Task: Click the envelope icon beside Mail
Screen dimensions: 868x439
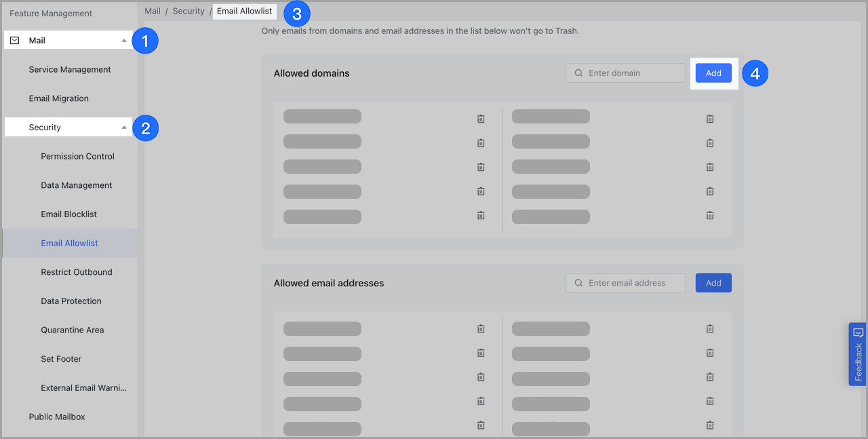Action: pyautogui.click(x=14, y=41)
